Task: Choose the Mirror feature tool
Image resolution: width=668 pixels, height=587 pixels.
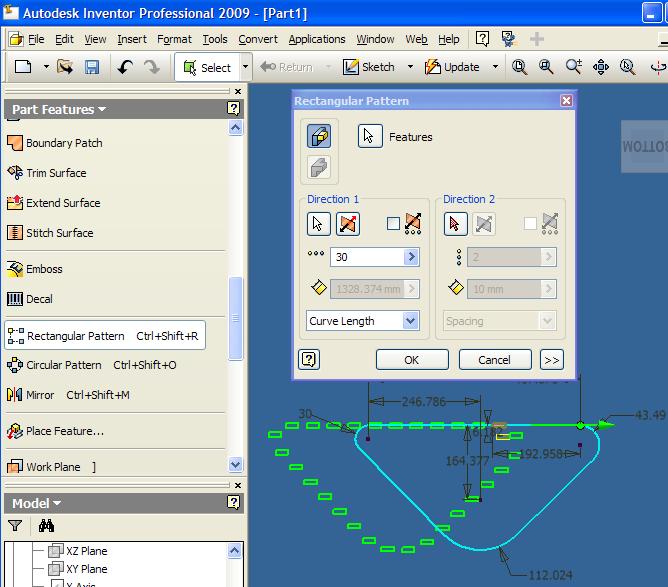Action: pyautogui.click(x=69, y=395)
